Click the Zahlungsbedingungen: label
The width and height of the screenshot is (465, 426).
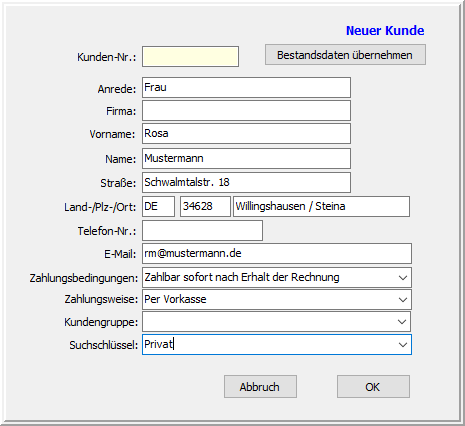coord(84,278)
